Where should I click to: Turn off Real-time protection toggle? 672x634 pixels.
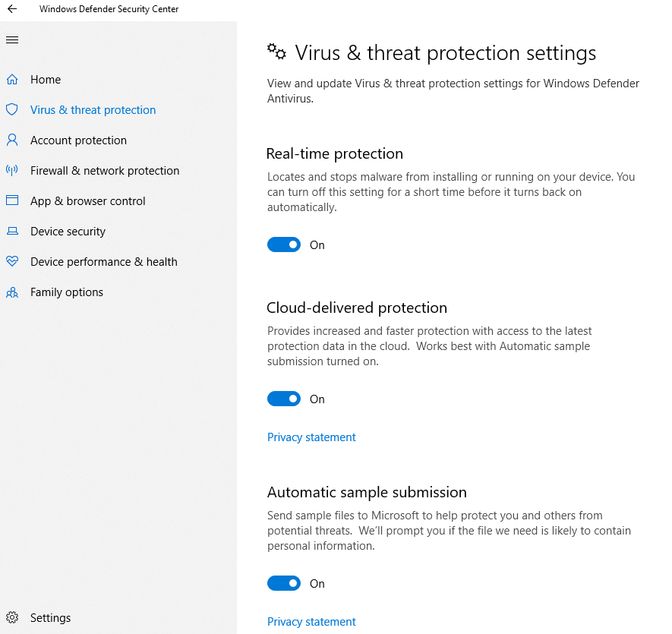point(284,244)
